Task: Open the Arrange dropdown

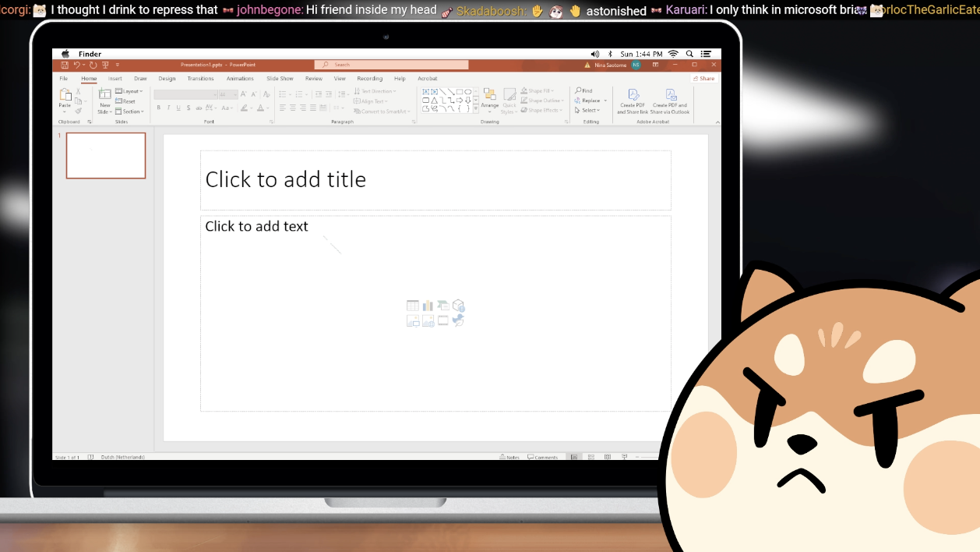Action: click(489, 101)
